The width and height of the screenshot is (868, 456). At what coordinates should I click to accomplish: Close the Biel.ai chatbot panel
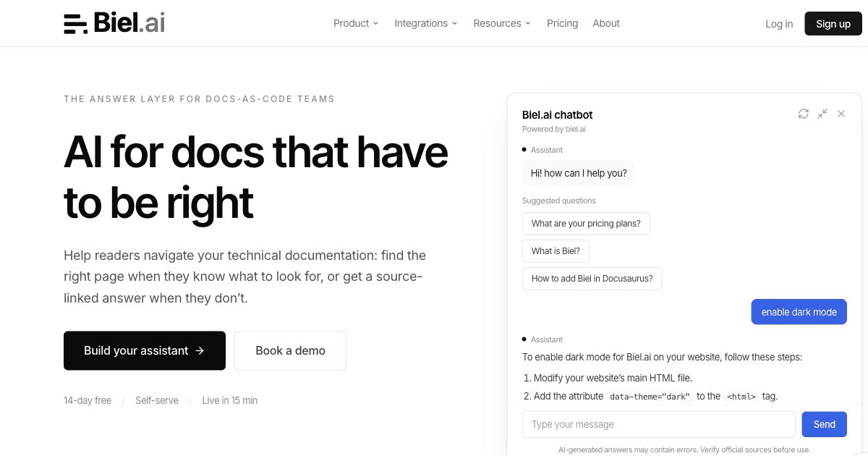(841, 114)
